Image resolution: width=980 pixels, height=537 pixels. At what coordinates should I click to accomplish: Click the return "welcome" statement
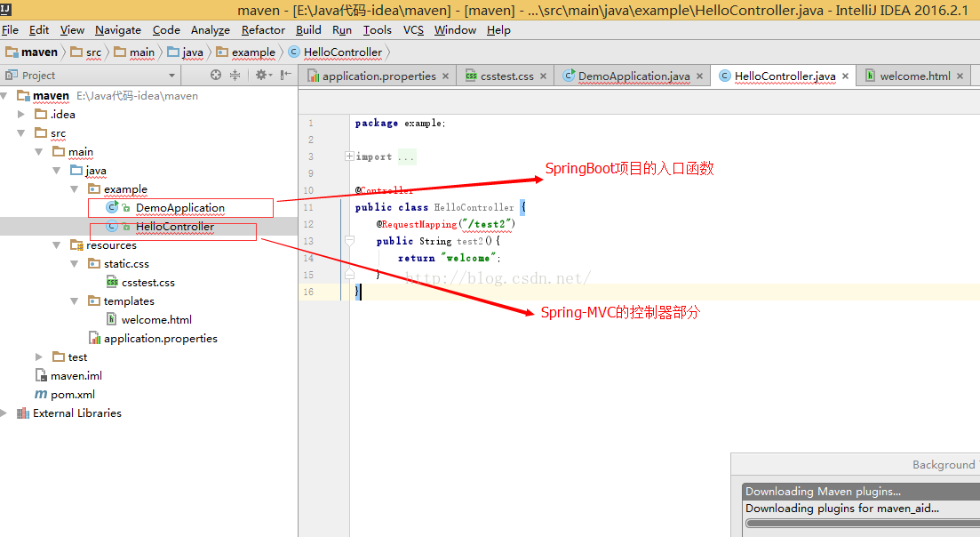(450, 258)
